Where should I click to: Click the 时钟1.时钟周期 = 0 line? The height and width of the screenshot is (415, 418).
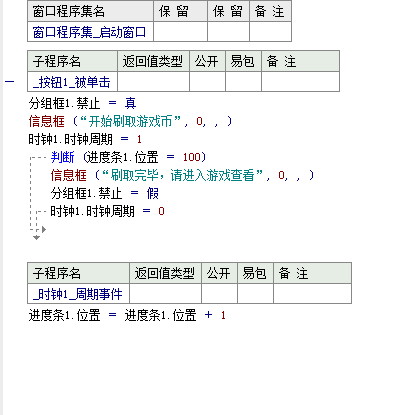tap(107, 211)
